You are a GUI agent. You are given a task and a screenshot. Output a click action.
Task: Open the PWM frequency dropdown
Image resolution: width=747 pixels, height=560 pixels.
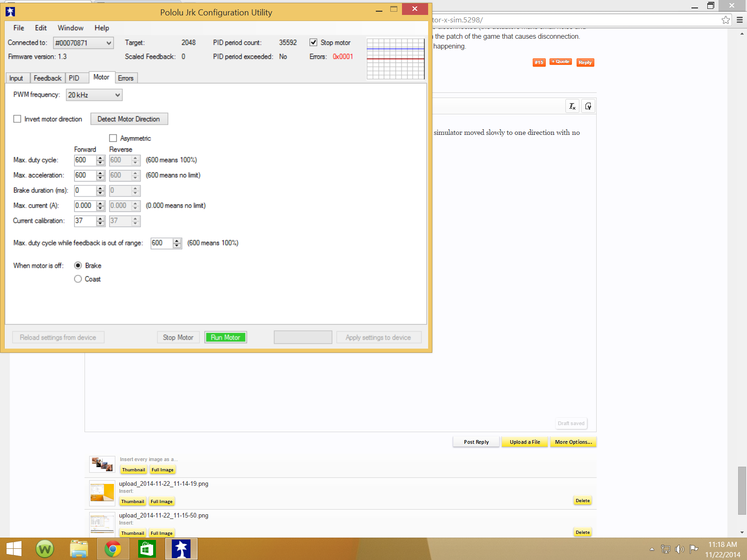point(94,95)
